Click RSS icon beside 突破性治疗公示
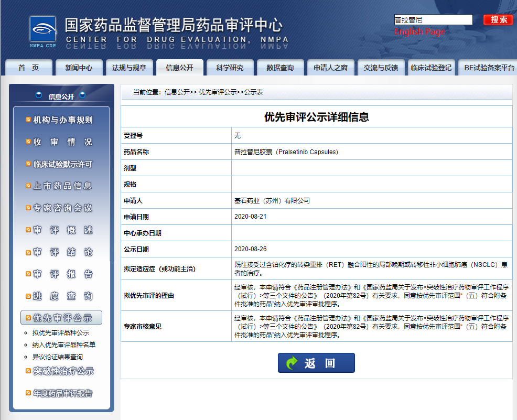The height and width of the screenshot is (420, 517). (x=28, y=371)
